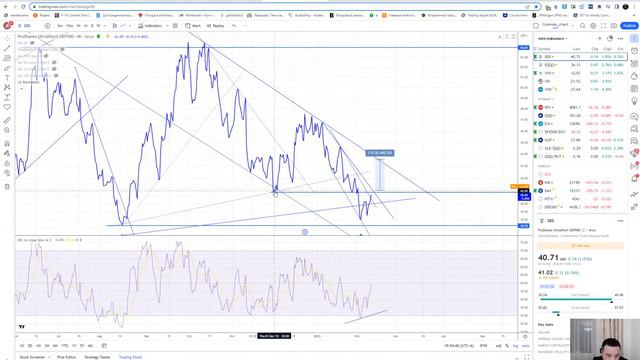Open the forecasting and measurement tools

(x=7, y=97)
